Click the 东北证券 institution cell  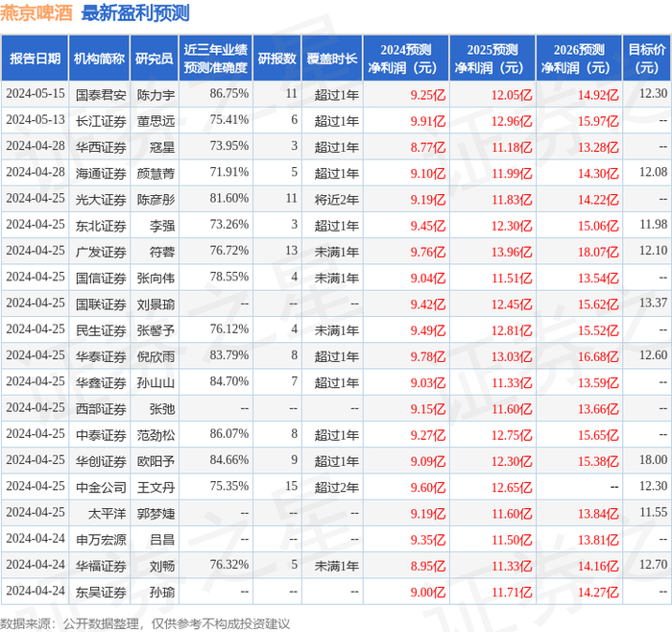(x=101, y=226)
